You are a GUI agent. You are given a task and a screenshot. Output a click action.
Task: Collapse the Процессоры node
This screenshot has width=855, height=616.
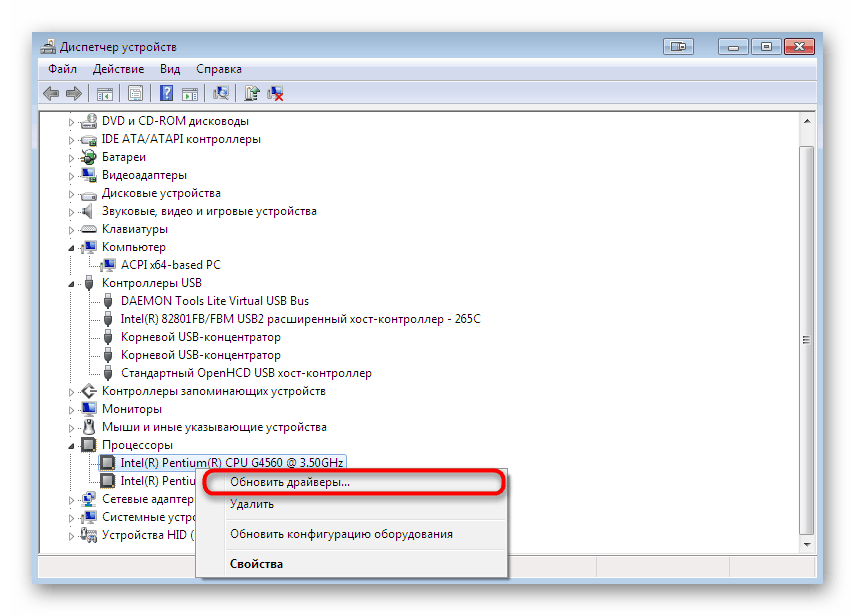tap(71, 446)
